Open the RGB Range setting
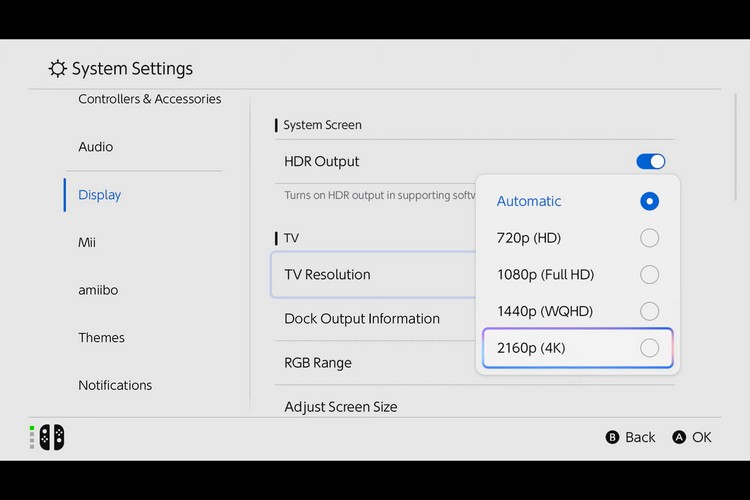This screenshot has height=500, width=750. (318, 363)
